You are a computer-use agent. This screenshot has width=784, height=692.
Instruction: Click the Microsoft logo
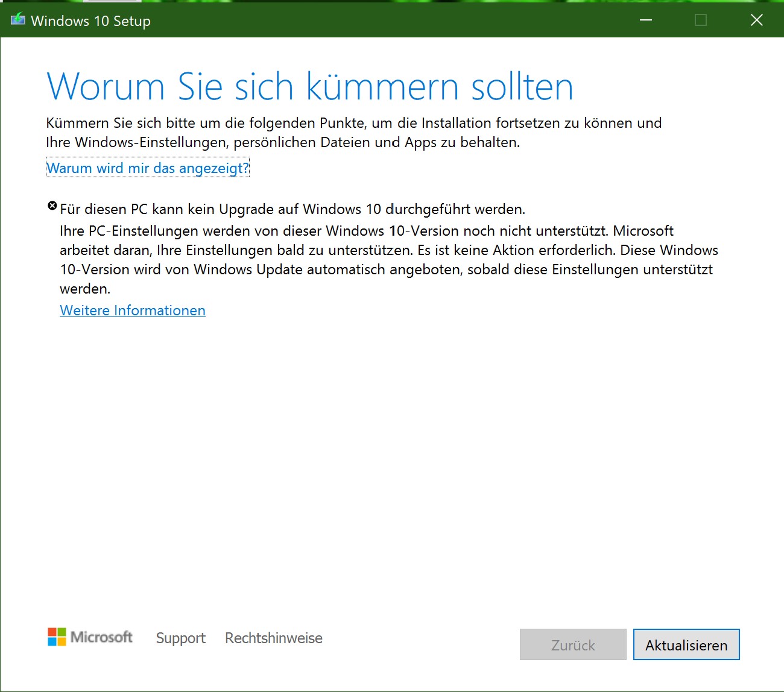click(90, 637)
